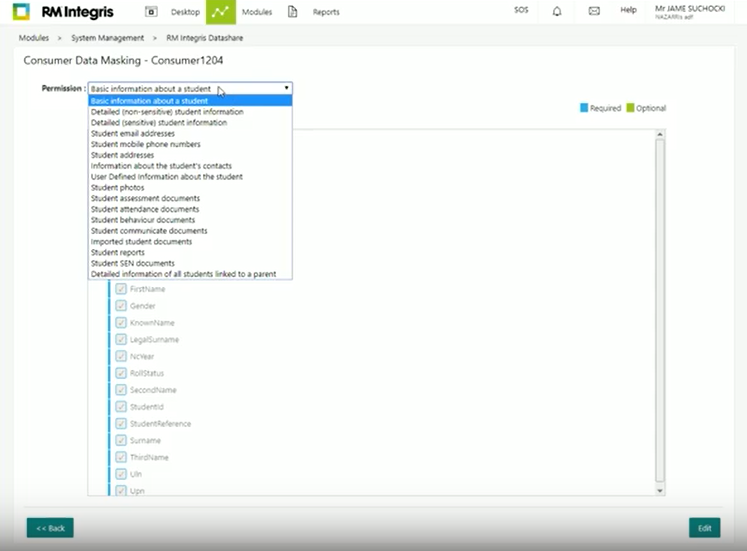Screen dimensions: 747x551
Task: Choose Student assessment documents option
Action: point(190,198)
